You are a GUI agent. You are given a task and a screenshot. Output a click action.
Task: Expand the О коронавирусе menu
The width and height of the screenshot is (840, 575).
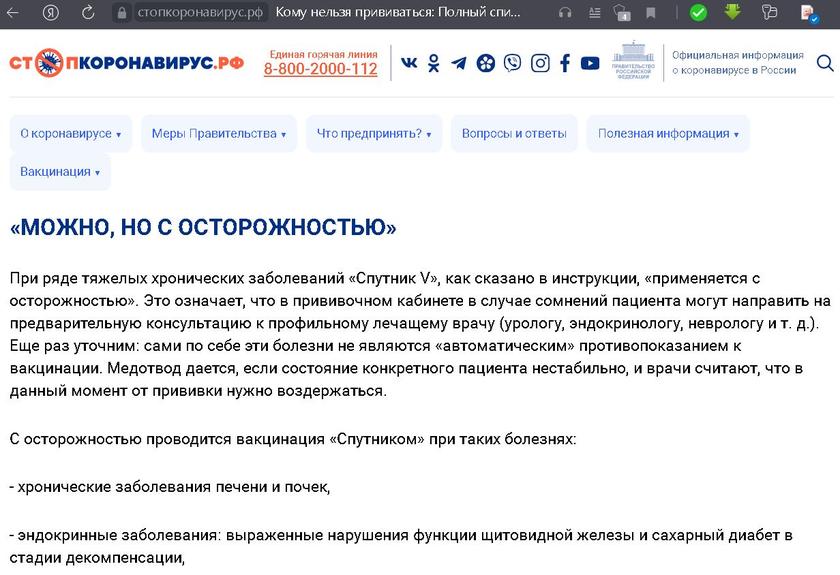click(x=71, y=133)
